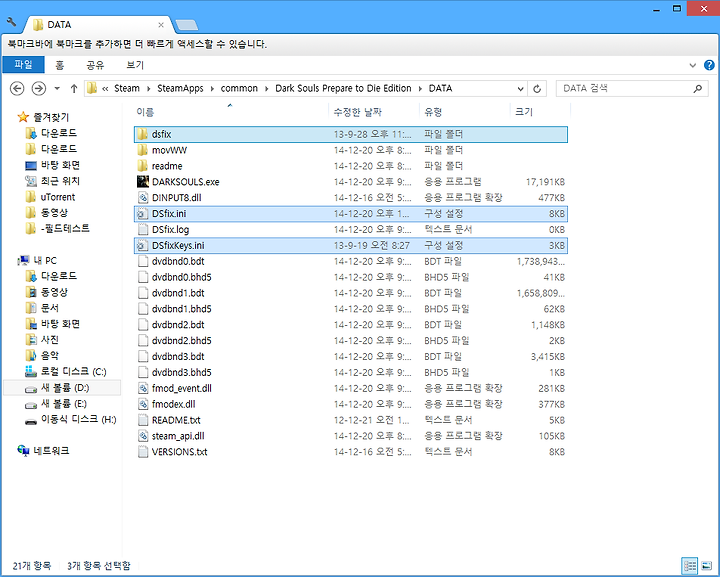Sort by the 수정한 날짜 column header
Screen dimensions: 720x577
pyautogui.click(x=358, y=112)
